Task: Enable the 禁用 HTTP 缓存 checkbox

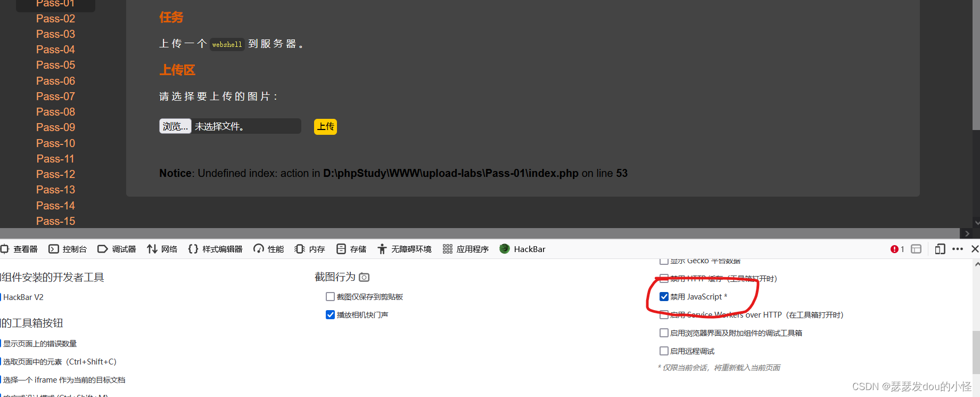Action: tap(664, 279)
